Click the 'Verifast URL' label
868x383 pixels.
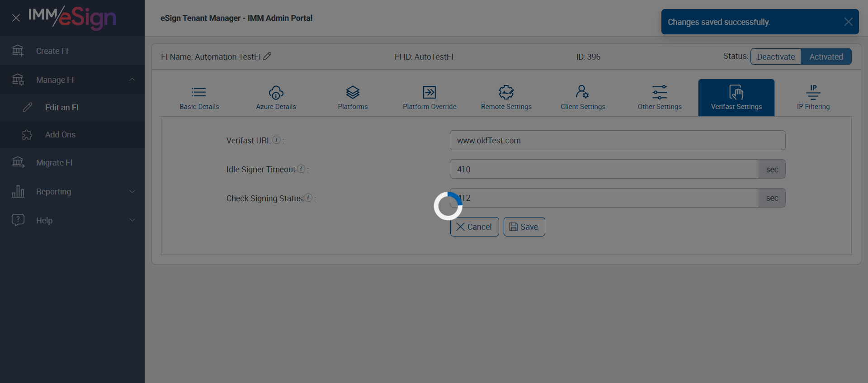click(248, 141)
